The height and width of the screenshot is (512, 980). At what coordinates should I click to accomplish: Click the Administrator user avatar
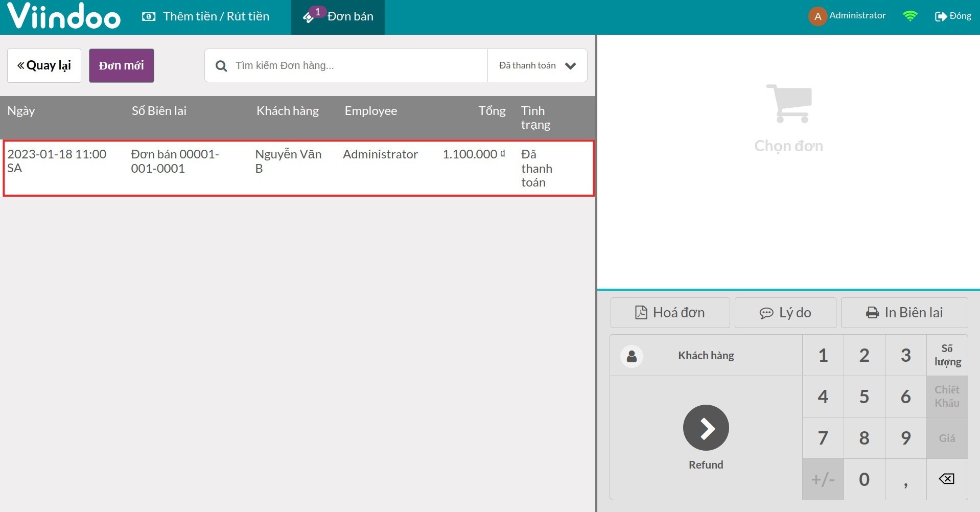pos(818,16)
